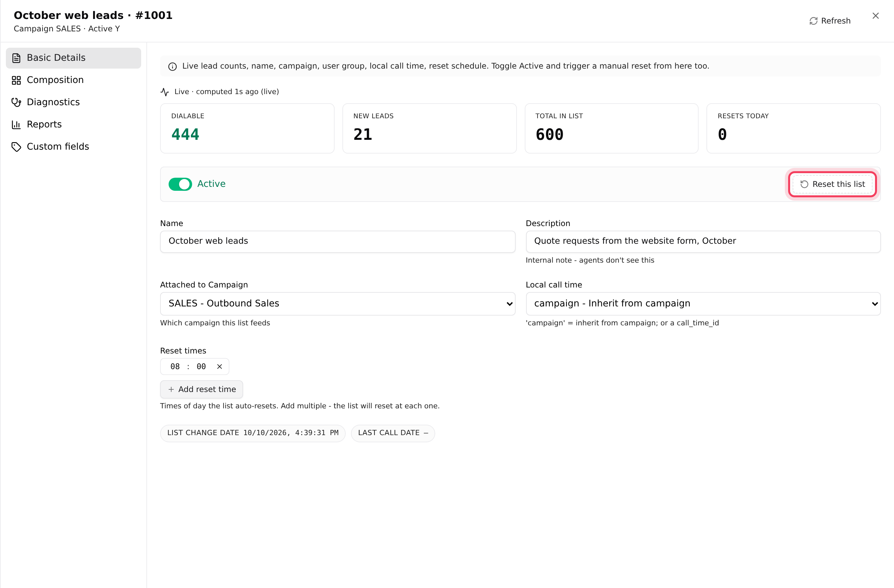Image resolution: width=894 pixels, height=588 pixels.
Task: Click the TOTAL IN LIST 600 card
Action: [x=611, y=128]
